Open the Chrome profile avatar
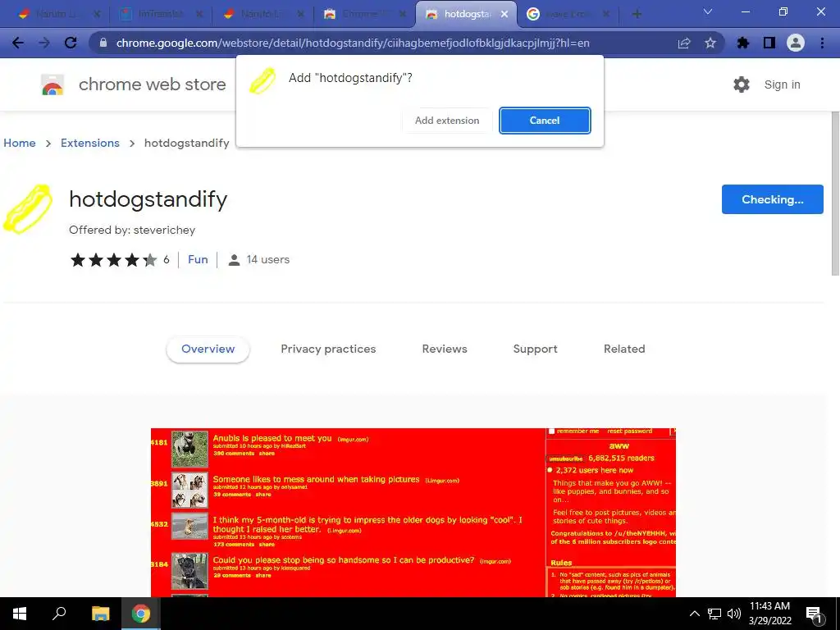 click(x=796, y=43)
